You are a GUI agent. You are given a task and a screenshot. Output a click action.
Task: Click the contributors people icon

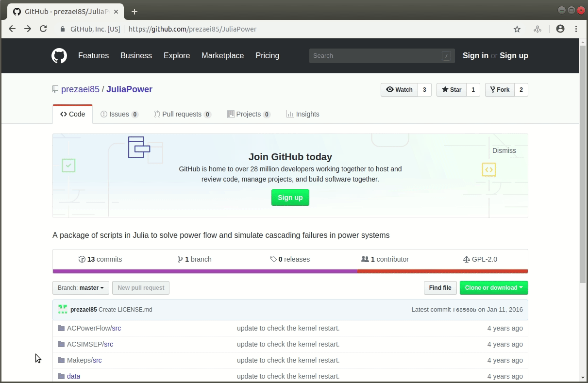point(365,259)
